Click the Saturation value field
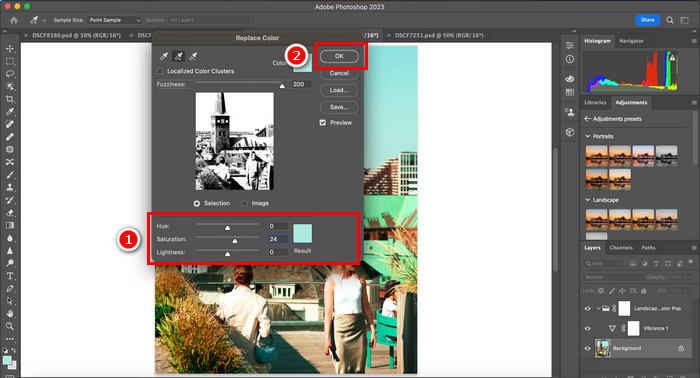 278,239
